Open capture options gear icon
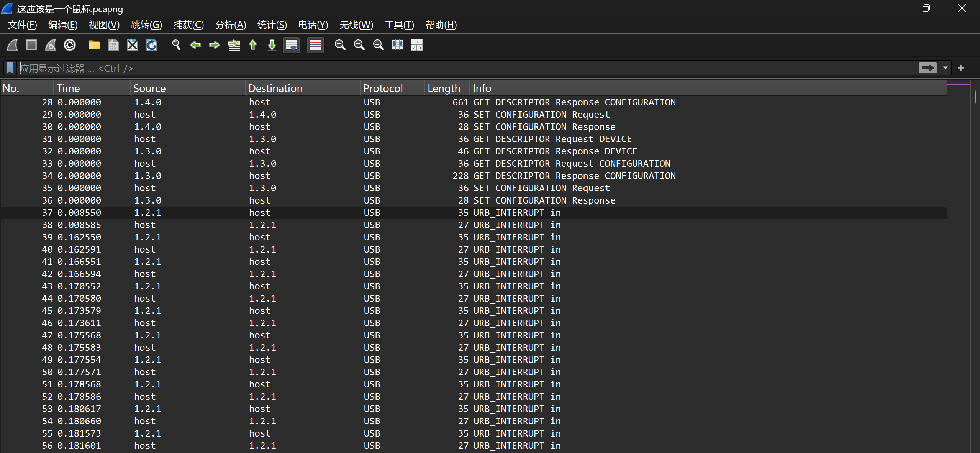 [70, 45]
